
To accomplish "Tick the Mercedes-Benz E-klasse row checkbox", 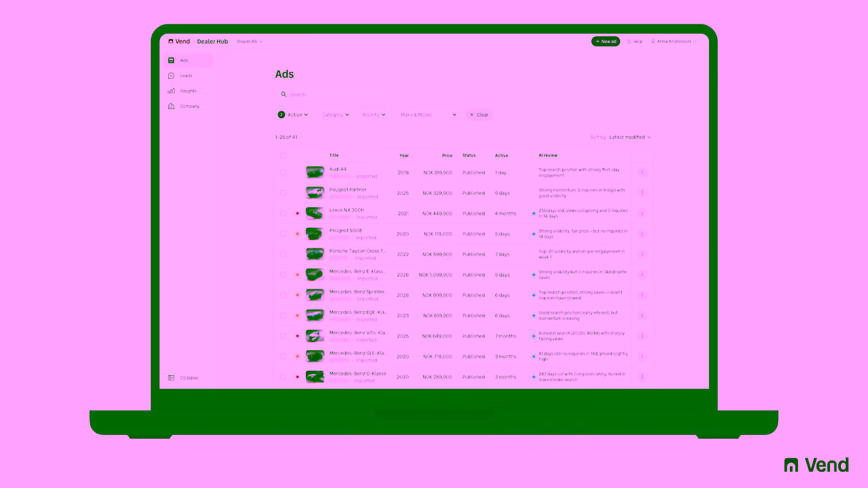I will [x=283, y=275].
